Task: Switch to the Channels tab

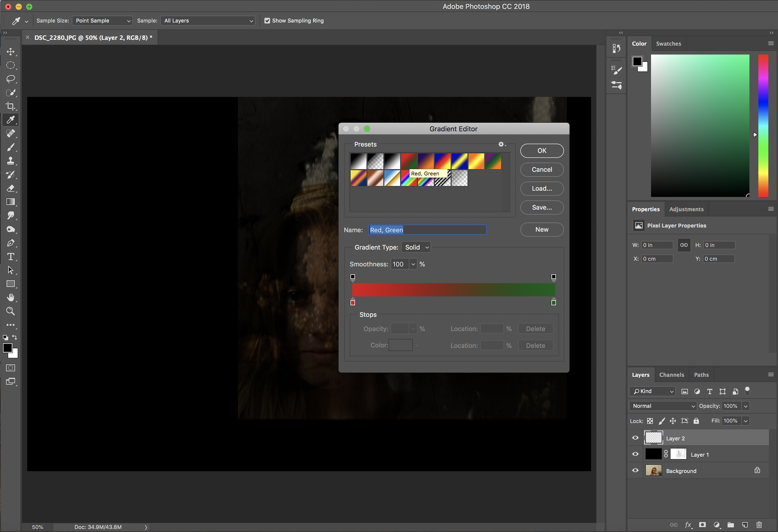Action: click(671, 375)
